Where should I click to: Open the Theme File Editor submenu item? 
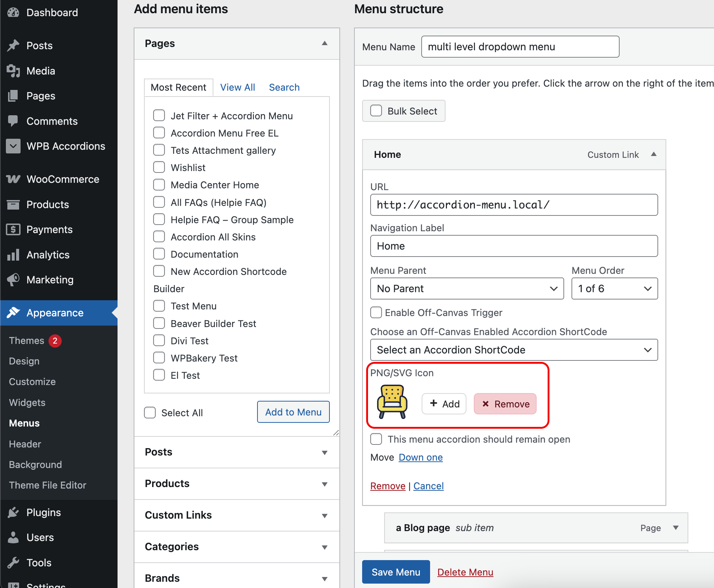pyautogui.click(x=48, y=485)
